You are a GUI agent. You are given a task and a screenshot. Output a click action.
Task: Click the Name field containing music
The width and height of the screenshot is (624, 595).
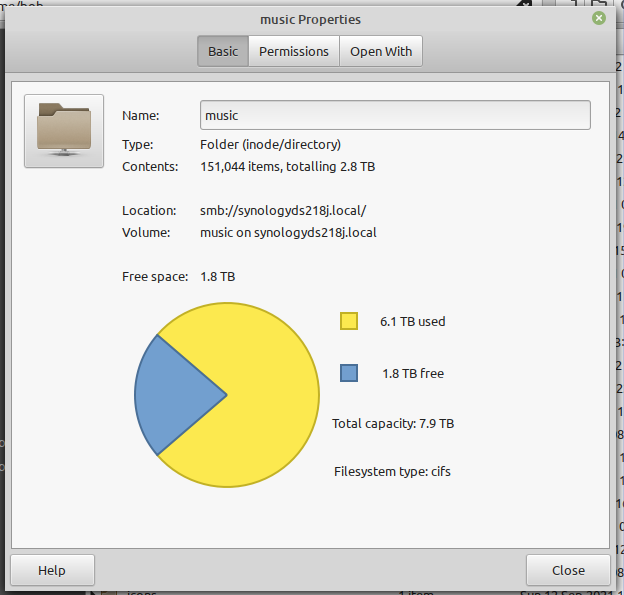[x=395, y=116]
